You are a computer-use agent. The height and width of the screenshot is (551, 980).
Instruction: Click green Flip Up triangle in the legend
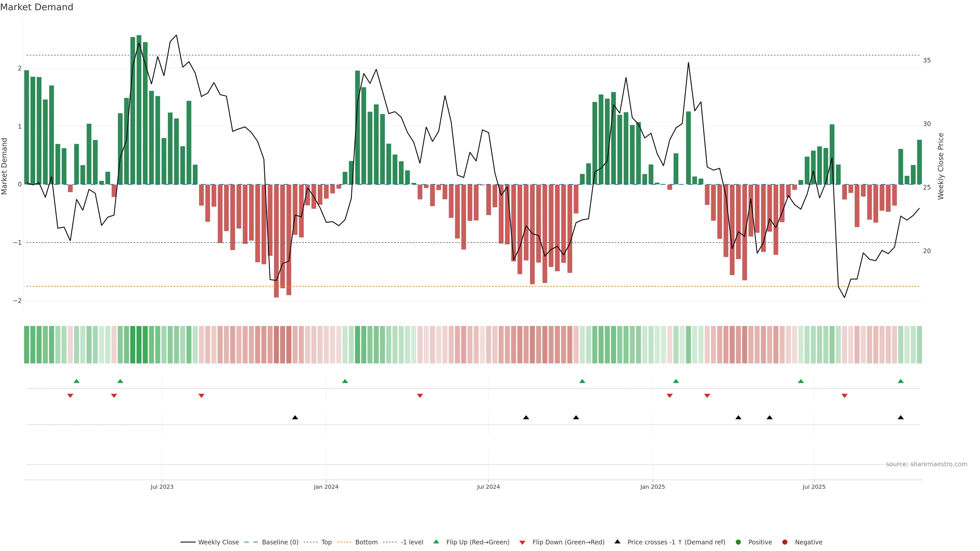click(x=436, y=542)
